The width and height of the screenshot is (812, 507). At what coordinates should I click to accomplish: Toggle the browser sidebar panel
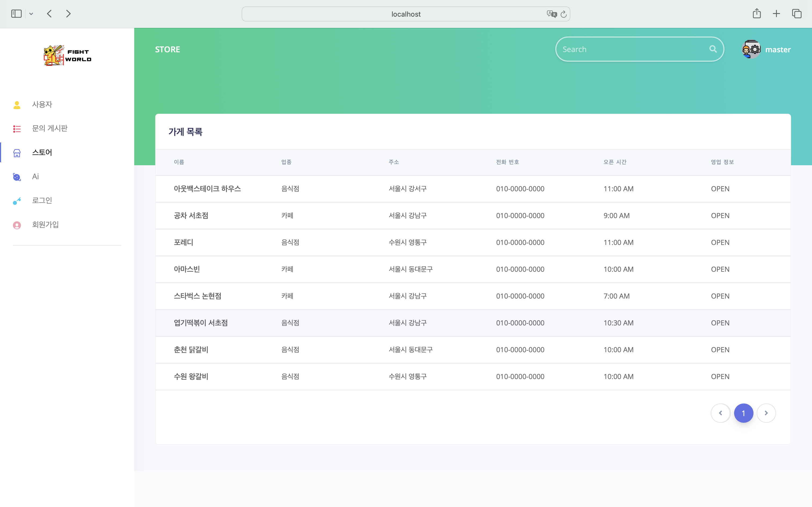[16, 14]
